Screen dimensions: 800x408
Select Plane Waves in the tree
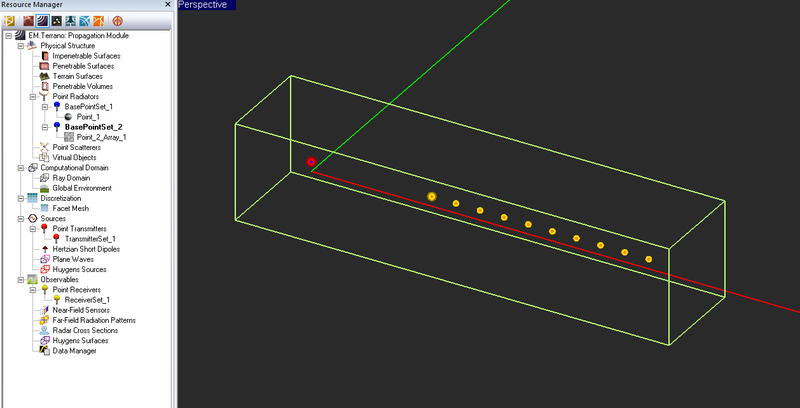(73, 260)
